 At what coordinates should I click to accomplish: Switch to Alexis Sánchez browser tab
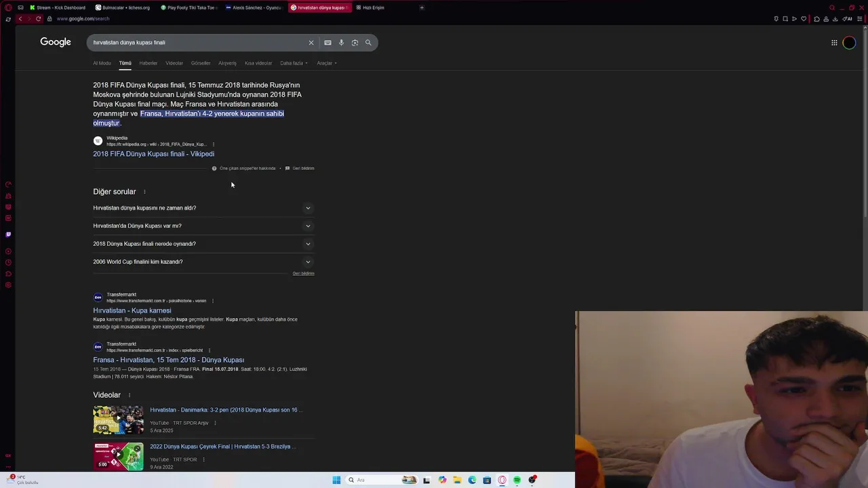[x=254, y=7]
